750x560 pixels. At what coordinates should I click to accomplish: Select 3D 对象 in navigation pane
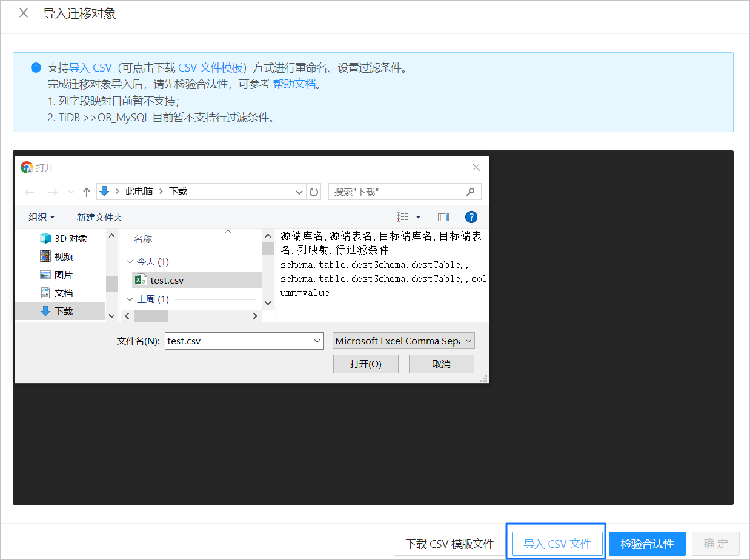click(x=71, y=238)
